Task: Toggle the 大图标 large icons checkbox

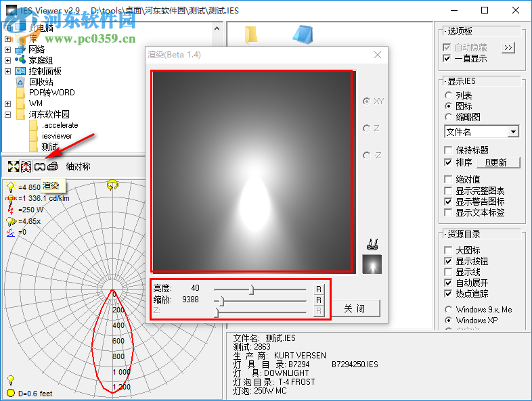Action: click(x=448, y=250)
